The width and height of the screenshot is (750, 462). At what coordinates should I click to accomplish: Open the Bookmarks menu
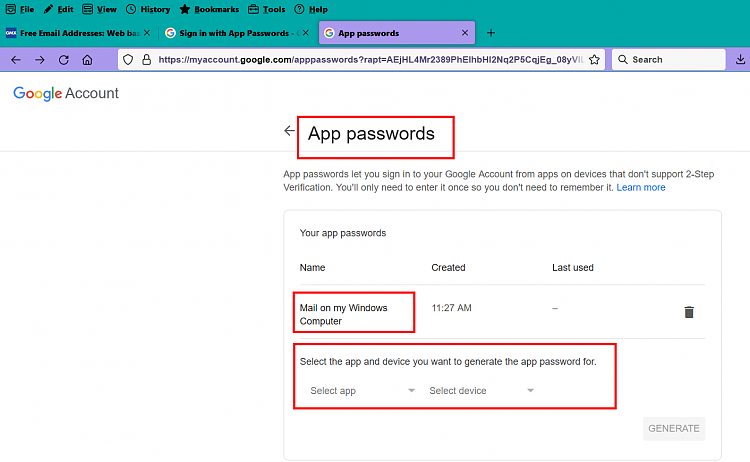209,9
